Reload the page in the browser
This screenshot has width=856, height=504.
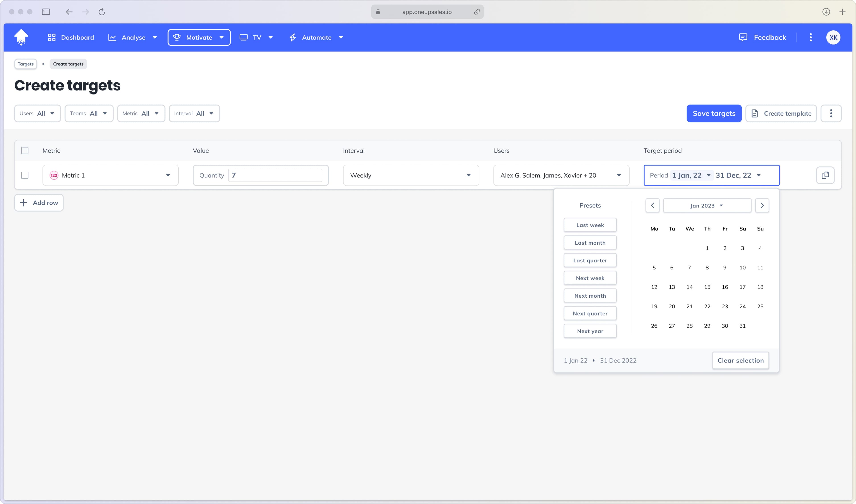(x=102, y=12)
